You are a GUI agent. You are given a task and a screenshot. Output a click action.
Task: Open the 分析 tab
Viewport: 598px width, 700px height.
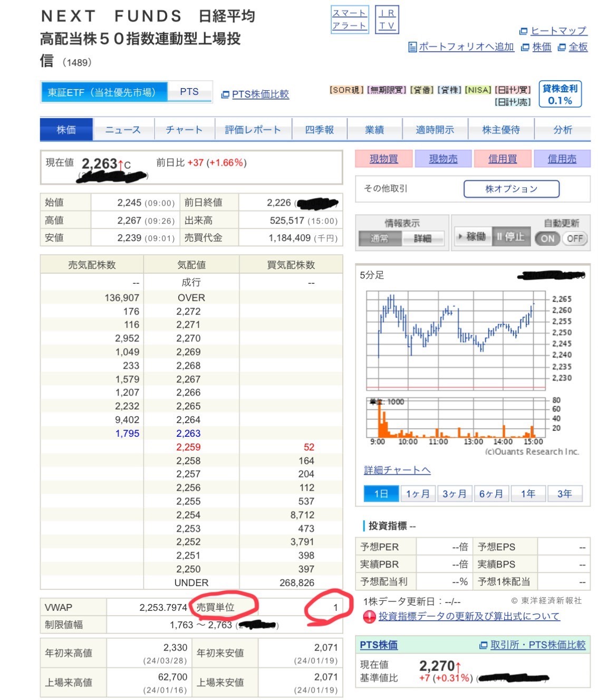tap(563, 130)
